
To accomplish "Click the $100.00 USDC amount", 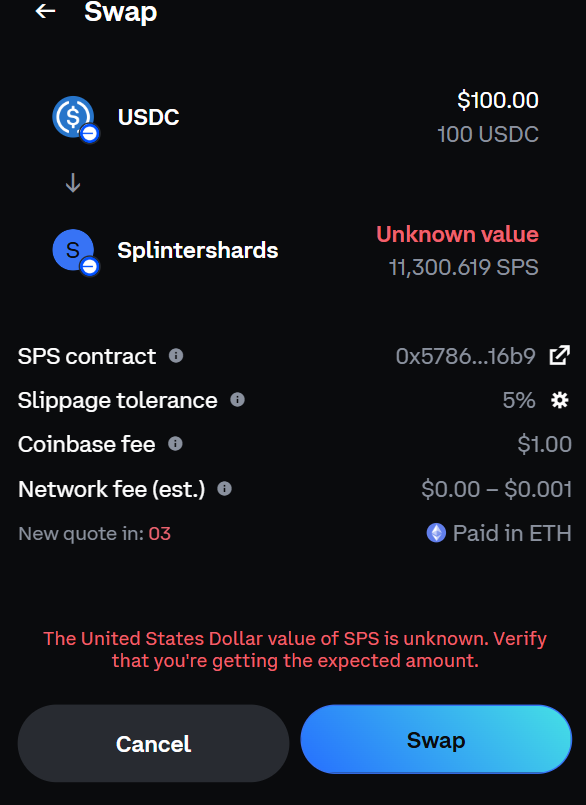I will (498, 100).
